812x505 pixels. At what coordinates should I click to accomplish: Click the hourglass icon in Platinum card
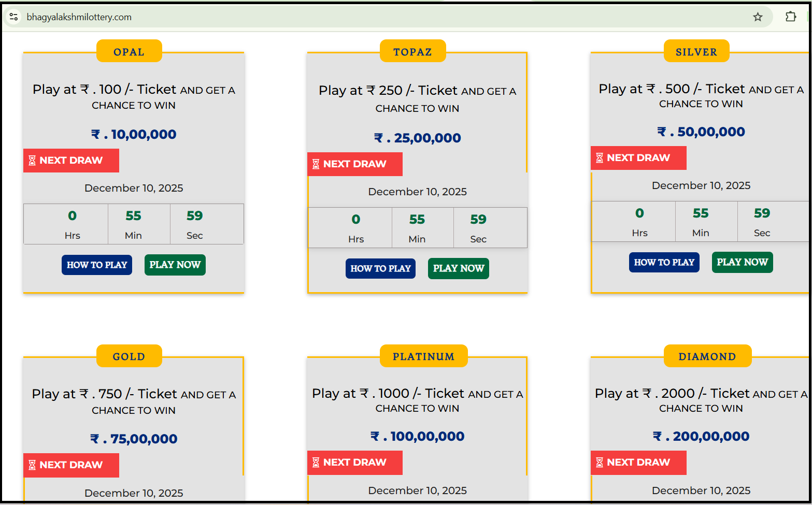point(316,463)
